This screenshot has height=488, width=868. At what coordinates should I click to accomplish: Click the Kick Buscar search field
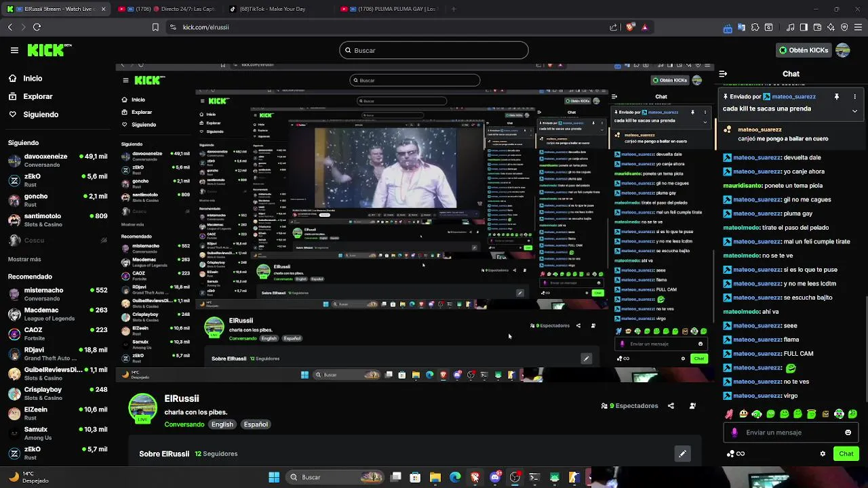coord(434,50)
